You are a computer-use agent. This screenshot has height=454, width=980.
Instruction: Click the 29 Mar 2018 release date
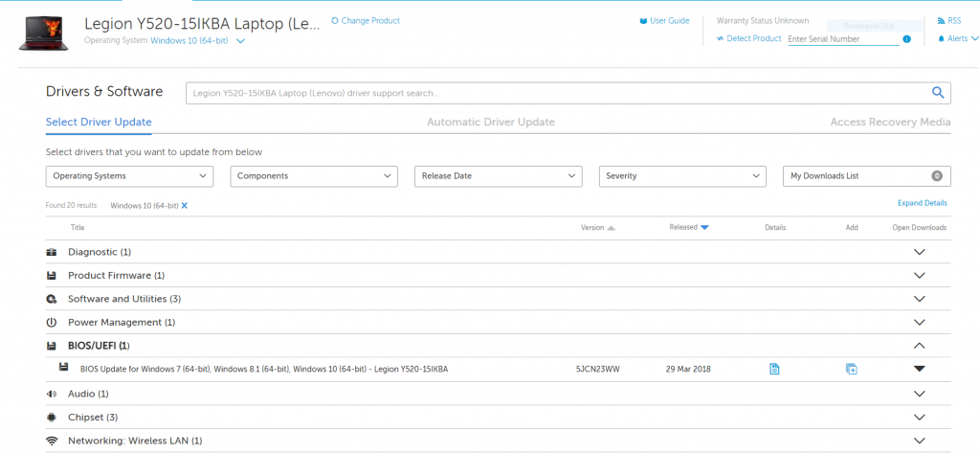(x=688, y=369)
